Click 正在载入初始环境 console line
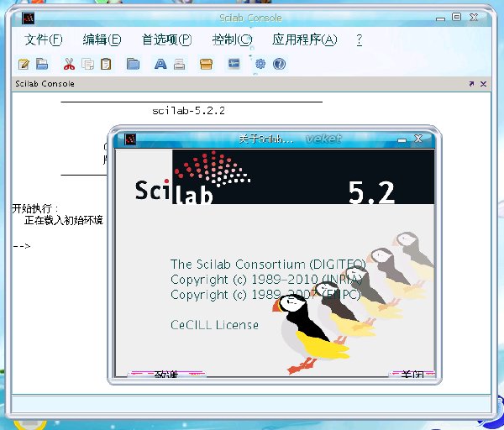 [x=64, y=221]
